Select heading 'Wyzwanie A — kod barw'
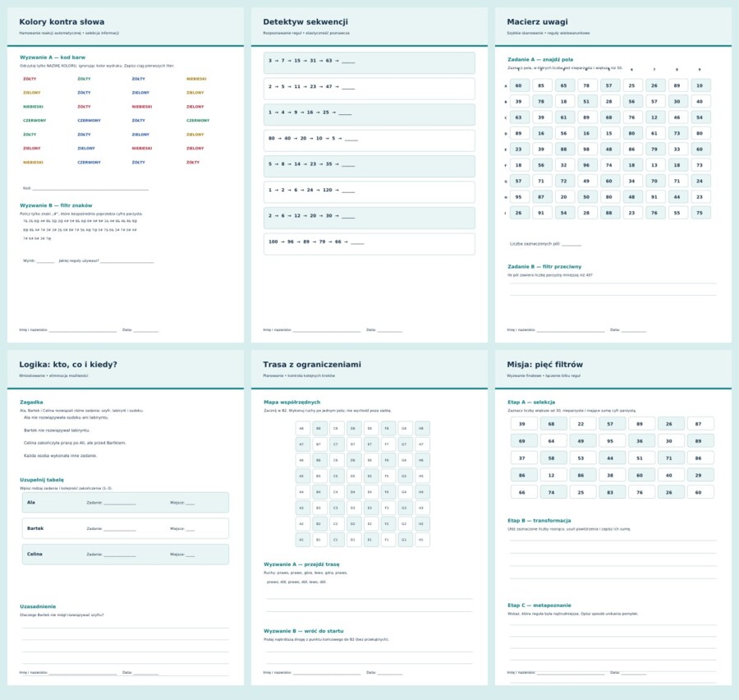739x700 pixels. (53, 58)
